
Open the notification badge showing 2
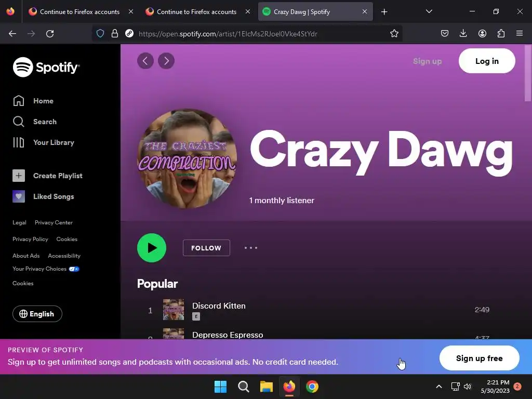[517, 387]
